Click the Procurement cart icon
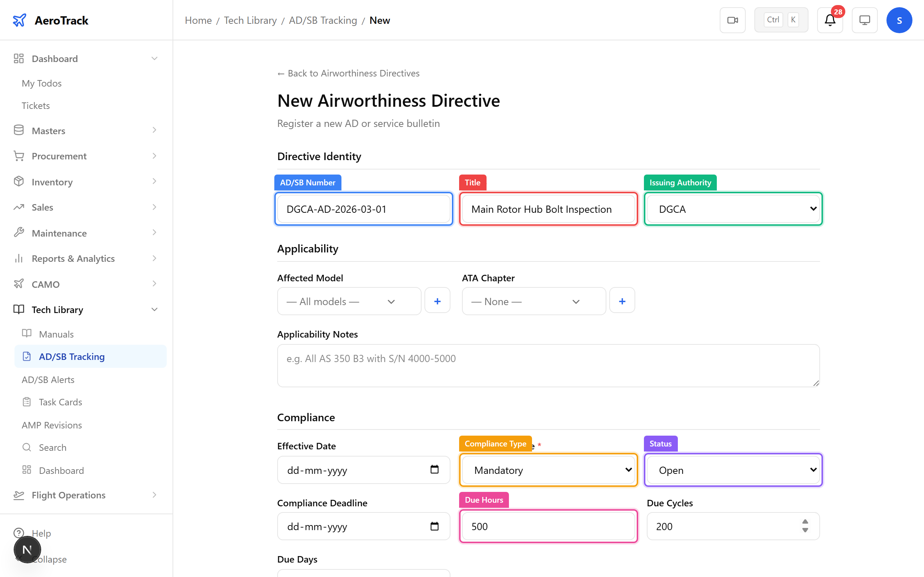The height and width of the screenshot is (577, 924). tap(19, 156)
